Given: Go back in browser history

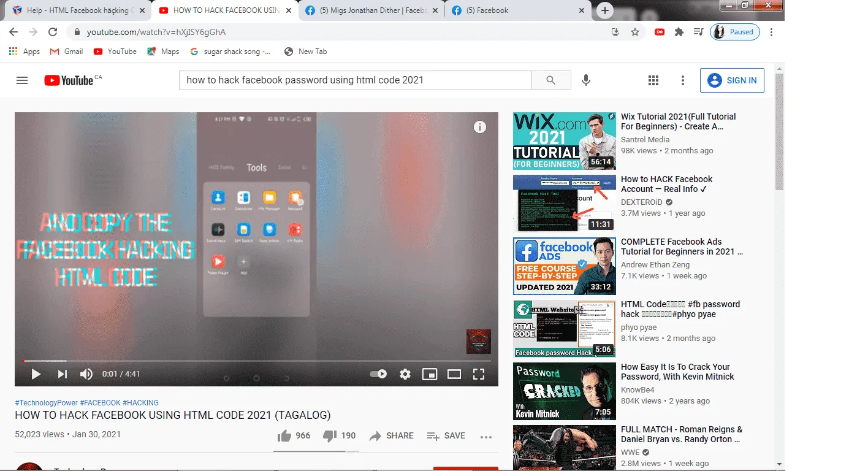Looking at the screenshot, I should [x=13, y=32].
